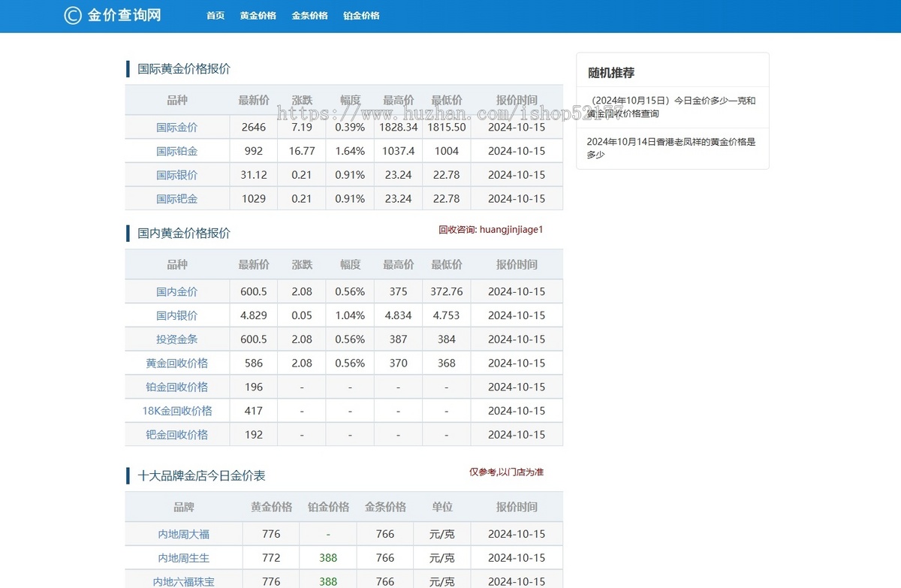Open the 内地六福珠宝 brand link
The width and height of the screenshot is (901, 588).
[184, 582]
